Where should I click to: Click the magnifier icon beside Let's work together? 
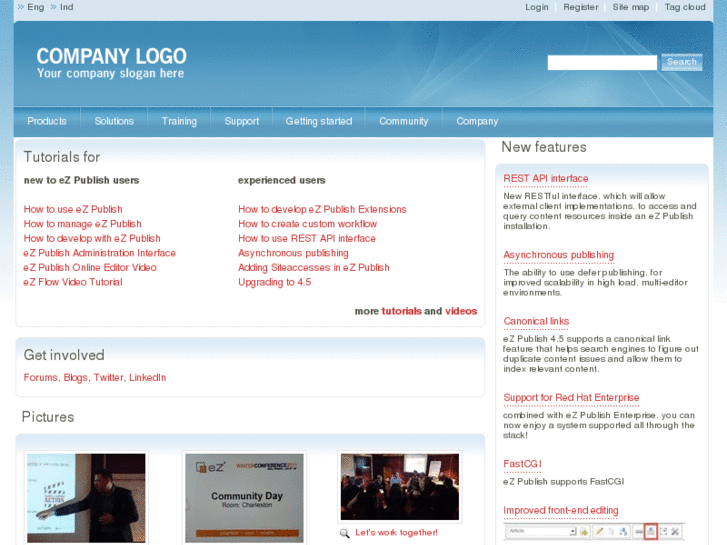click(x=344, y=533)
